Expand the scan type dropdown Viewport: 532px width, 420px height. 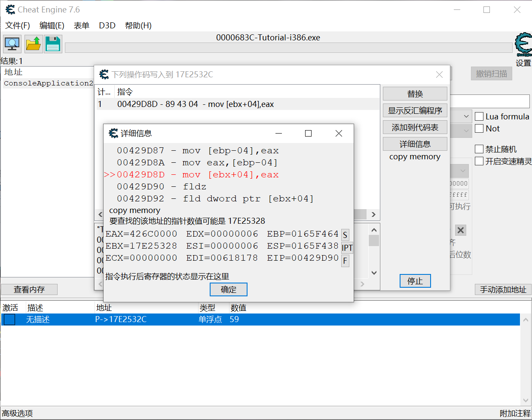pos(466,116)
